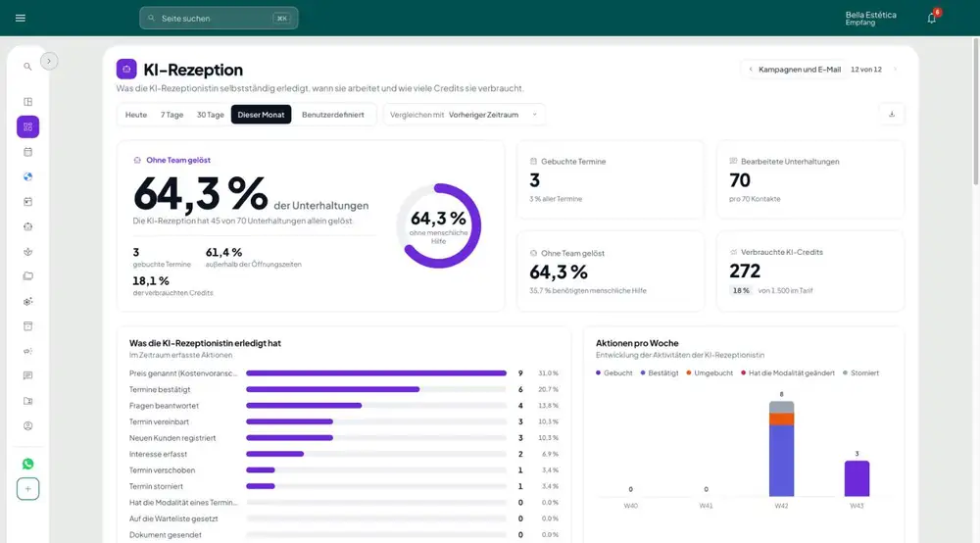
Task: Toggle Hat die Modalität geändert legend item
Action: click(x=788, y=373)
